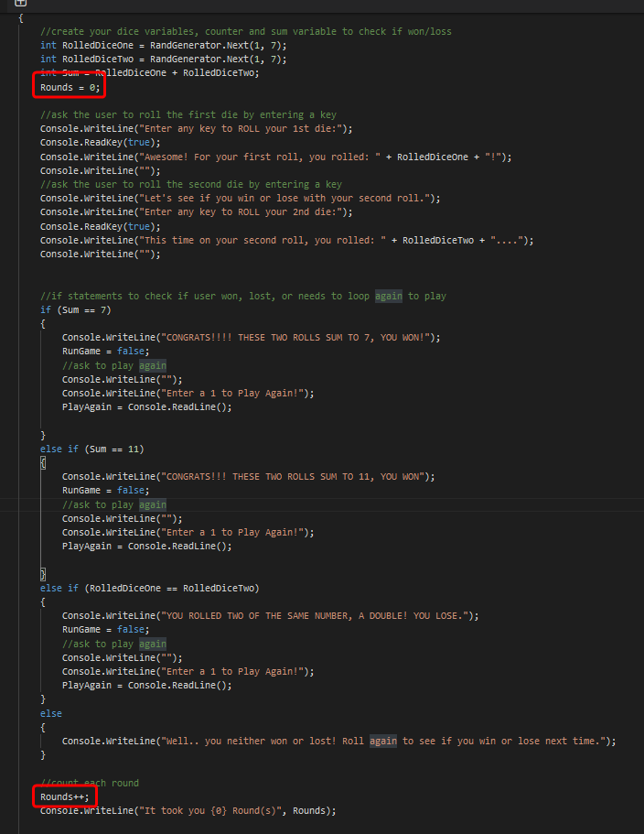Click "Enter any key to ROLL your 2nd die" line
The image size is (644, 834).
click(197, 212)
